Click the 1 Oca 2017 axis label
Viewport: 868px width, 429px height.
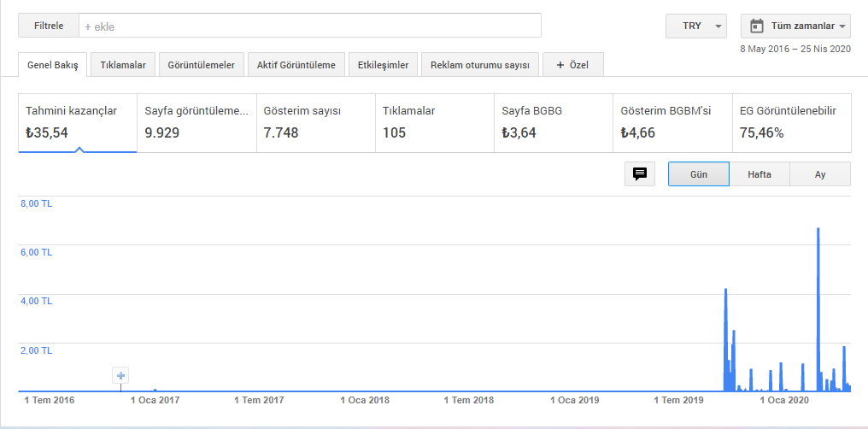(x=155, y=400)
